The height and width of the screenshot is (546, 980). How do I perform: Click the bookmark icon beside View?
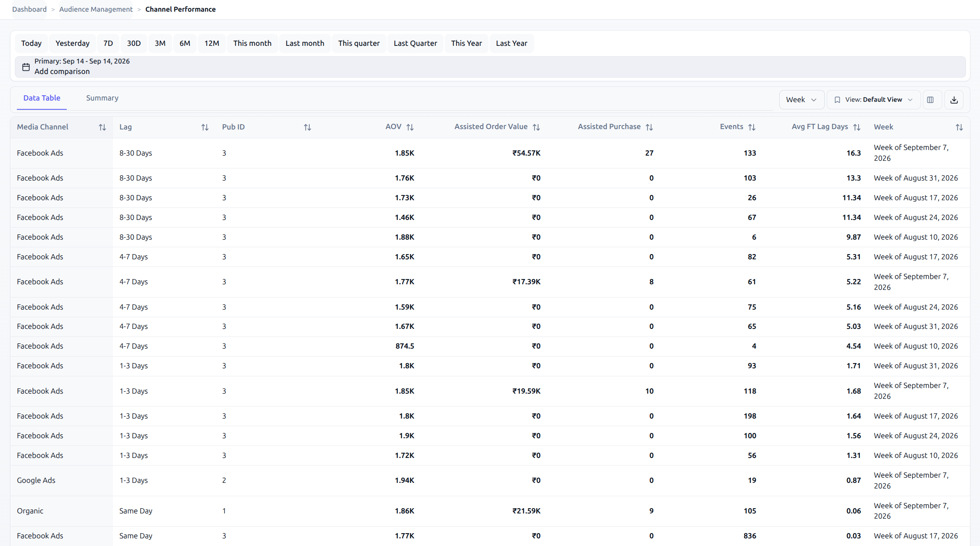[837, 100]
